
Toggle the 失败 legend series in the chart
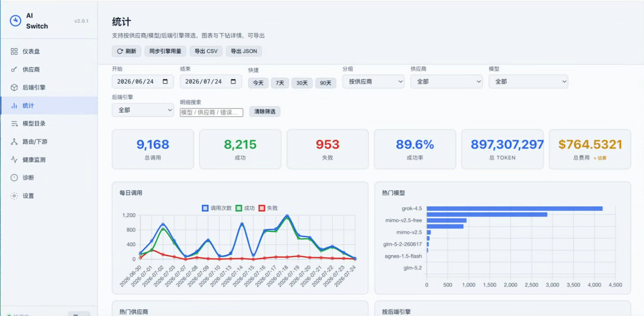268,208
